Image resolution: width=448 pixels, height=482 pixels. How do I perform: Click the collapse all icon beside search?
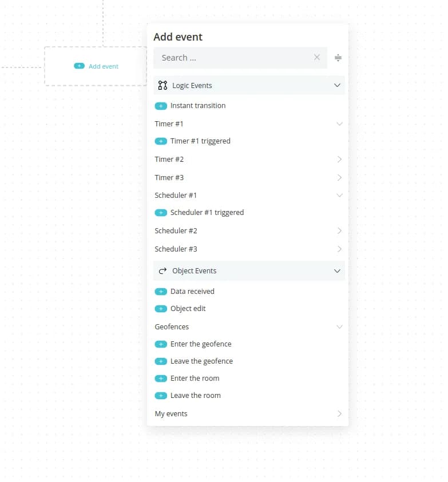338,58
